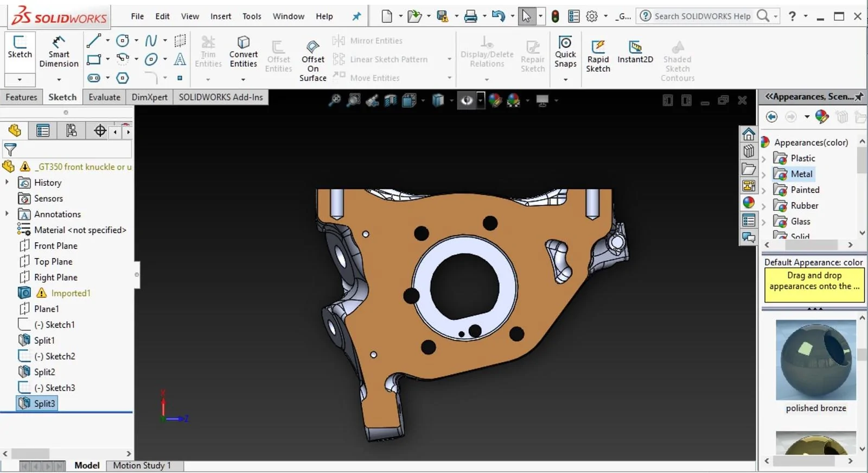Open Design Library task pane icon

(749, 151)
